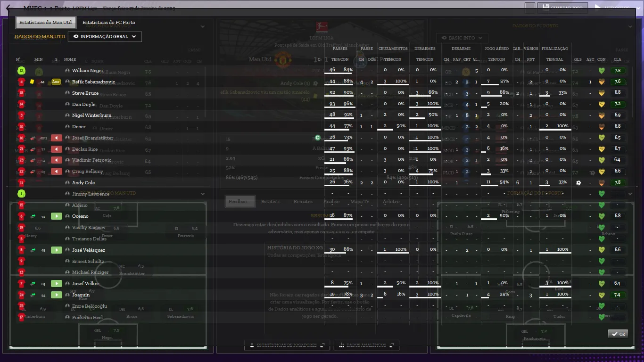
Task: Click William Negri's green goalkeeper shirt icon
Action: [21, 71]
